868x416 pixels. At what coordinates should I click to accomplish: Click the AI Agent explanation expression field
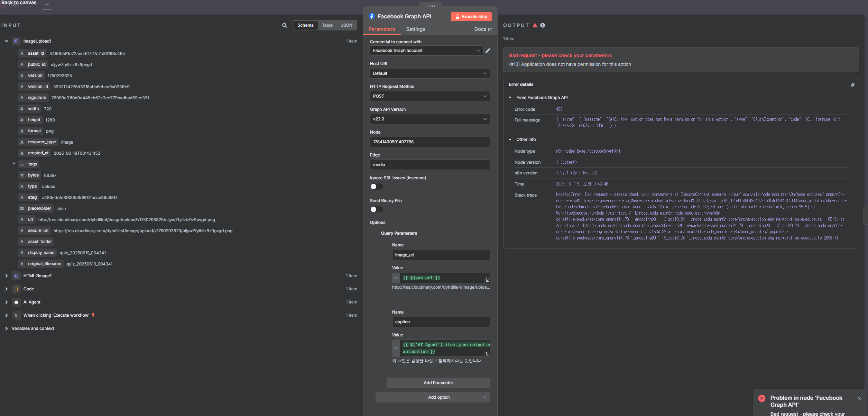click(445, 348)
